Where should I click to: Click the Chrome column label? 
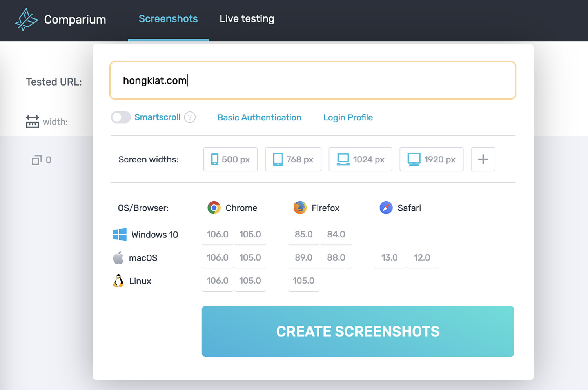[x=241, y=208]
